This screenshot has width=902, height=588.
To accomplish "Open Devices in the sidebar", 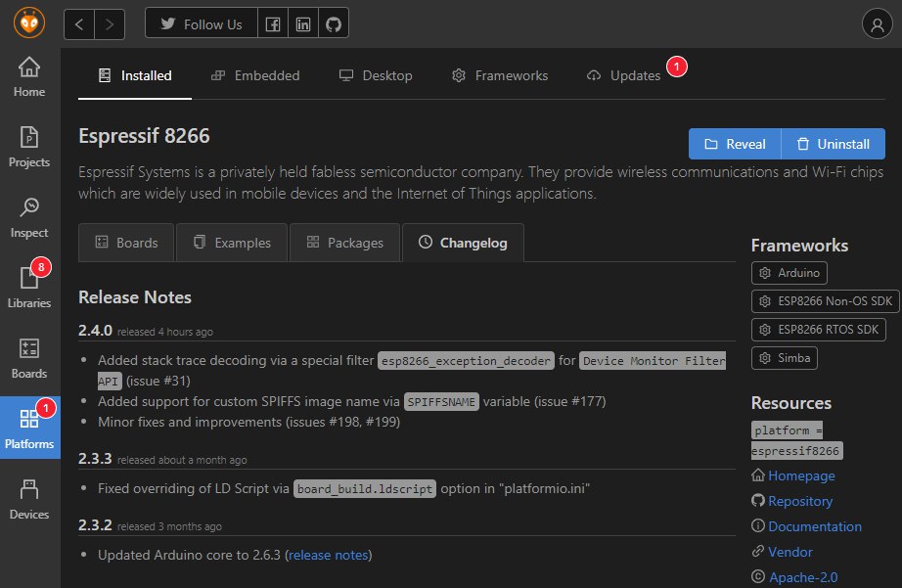I will click(x=29, y=500).
